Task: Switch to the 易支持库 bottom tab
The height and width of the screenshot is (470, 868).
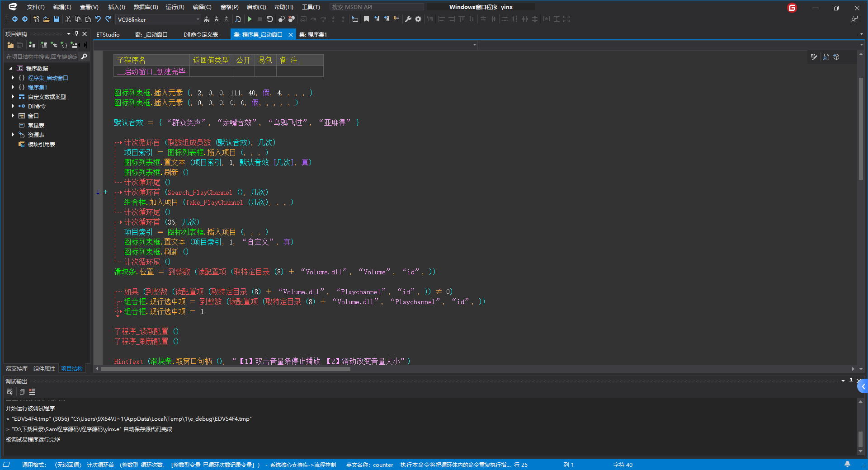Action: click(x=17, y=368)
